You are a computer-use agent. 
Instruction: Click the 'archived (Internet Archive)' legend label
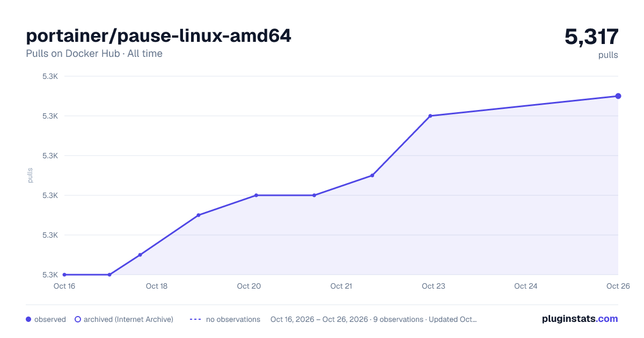point(128,319)
